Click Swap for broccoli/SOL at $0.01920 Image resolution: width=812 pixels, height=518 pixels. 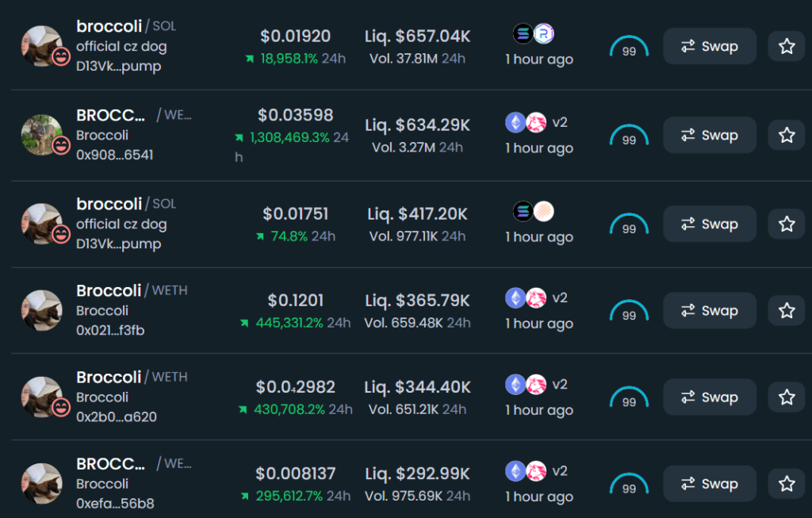coord(710,46)
